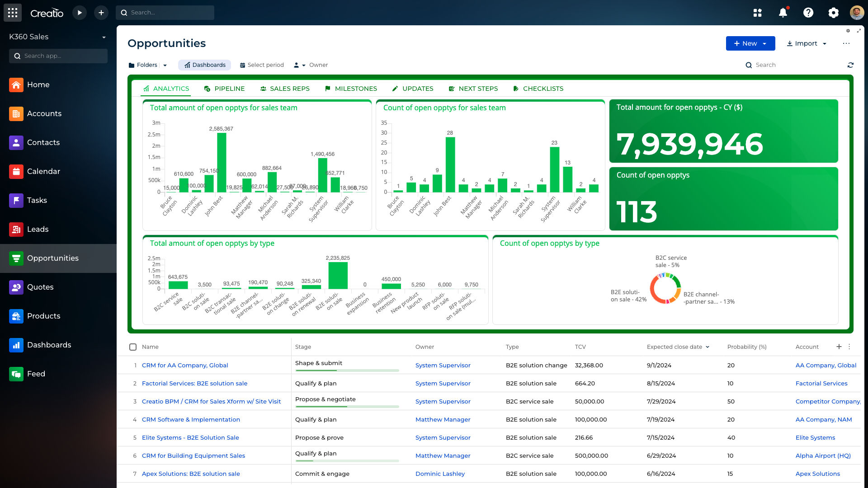Viewport: 868px width, 488px height.
Task: Click the Search app sidebar field
Action: [x=58, y=56]
